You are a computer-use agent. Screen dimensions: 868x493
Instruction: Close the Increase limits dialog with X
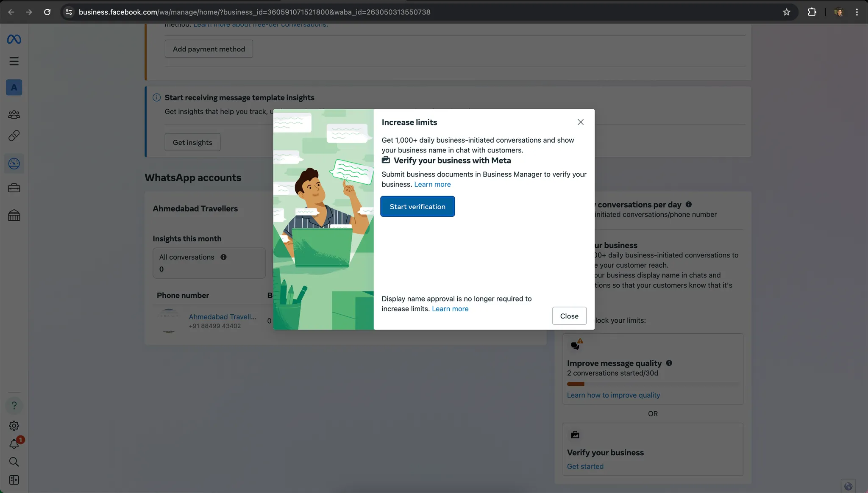point(581,122)
